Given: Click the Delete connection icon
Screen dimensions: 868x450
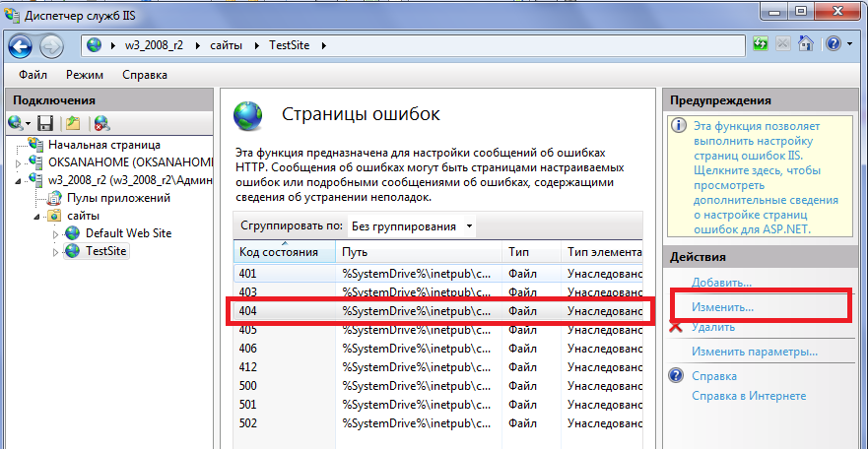Looking at the screenshot, I should click(x=101, y=123).
